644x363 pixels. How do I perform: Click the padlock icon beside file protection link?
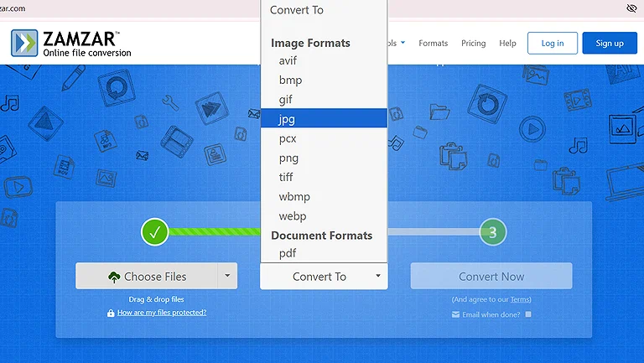pos(111,313)
